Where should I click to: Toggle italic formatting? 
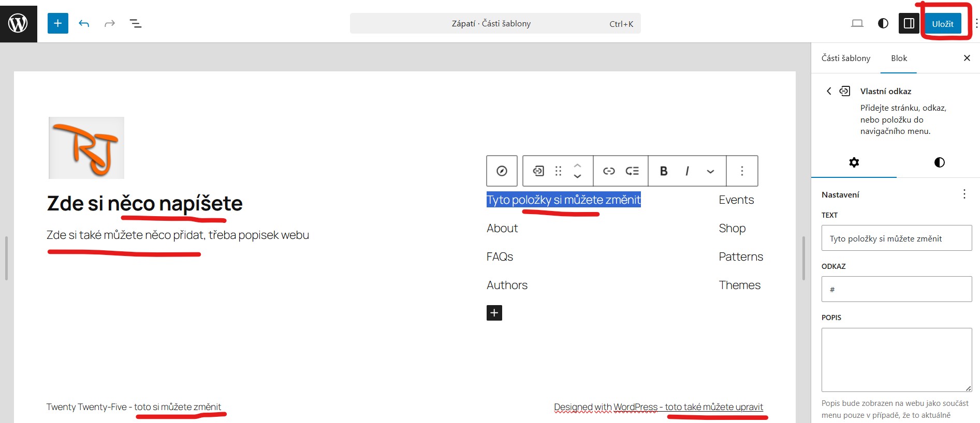[x=687, y=171]
